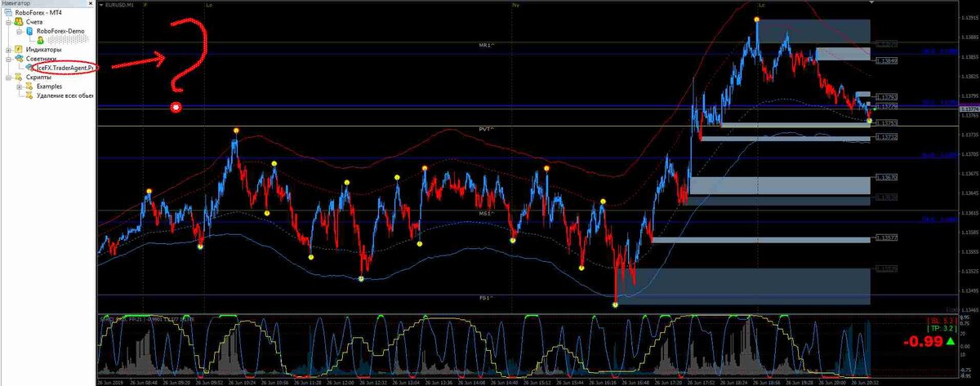This screenshot has width=980, height=386.
Task: Click the MR1 pivot level label
Action: coord(488,46)
